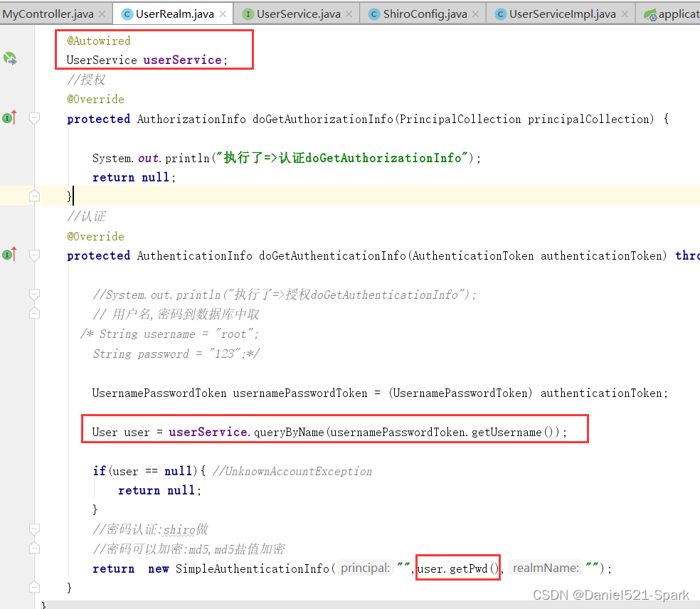Click the doGetAuthenticationInfo method name
Screen dimensions: 700x609
[x=332, y=255]
